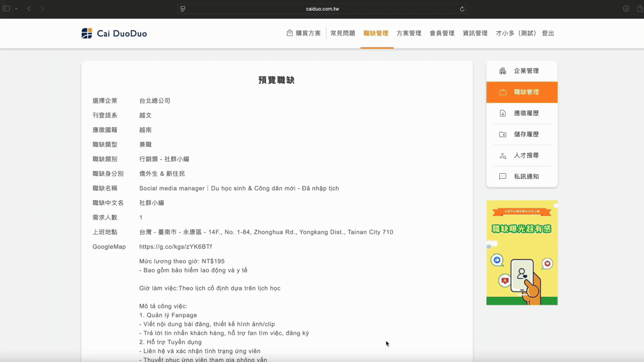Open the 常見問題 nav item
644x362 pixels.
[342, 33]
